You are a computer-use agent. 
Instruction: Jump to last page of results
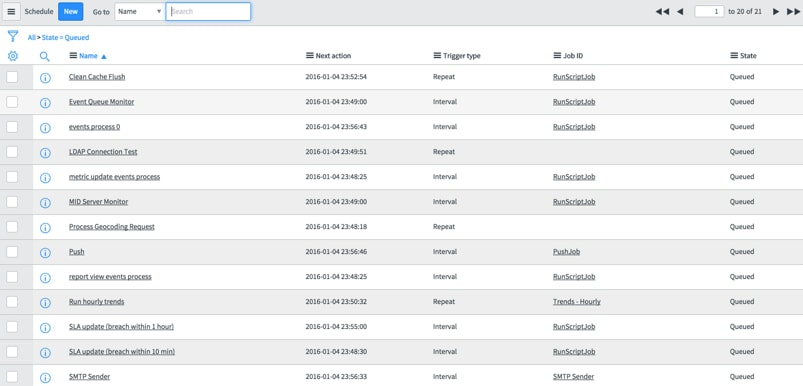(x=793, y=12)
